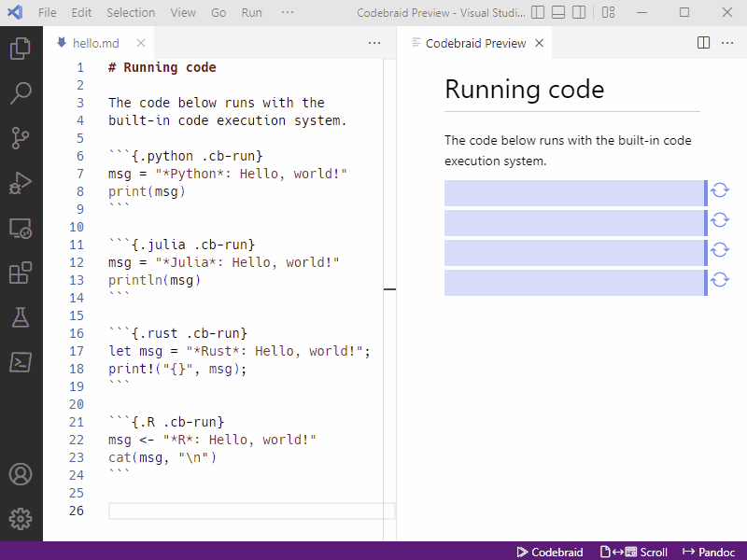The width and height of the screenshot is (747, 560).
Task: Click the editor vertical scrollbar
Action: point(390,289)
